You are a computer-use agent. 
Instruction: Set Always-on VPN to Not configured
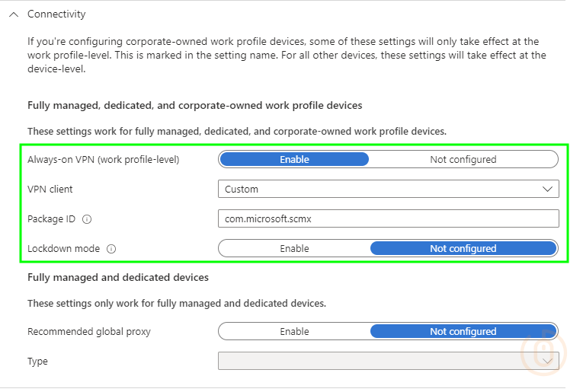pyautogui.click(x=463, y=159)
